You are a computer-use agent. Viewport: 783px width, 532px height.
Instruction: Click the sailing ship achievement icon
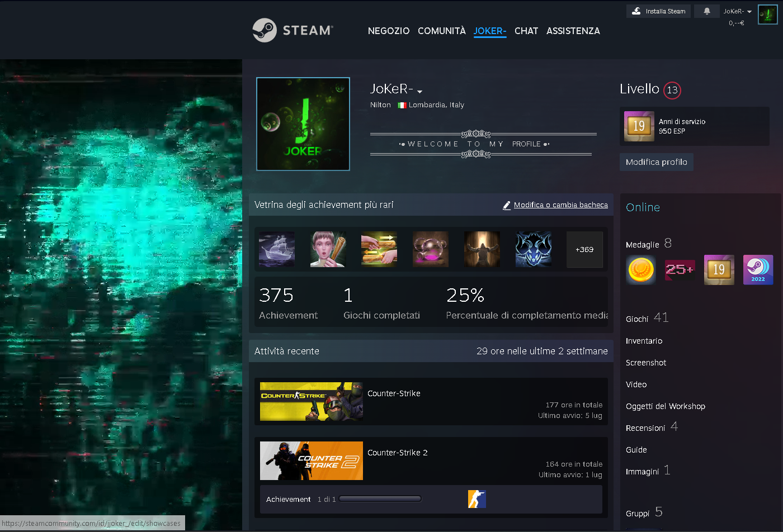point(277,249)
